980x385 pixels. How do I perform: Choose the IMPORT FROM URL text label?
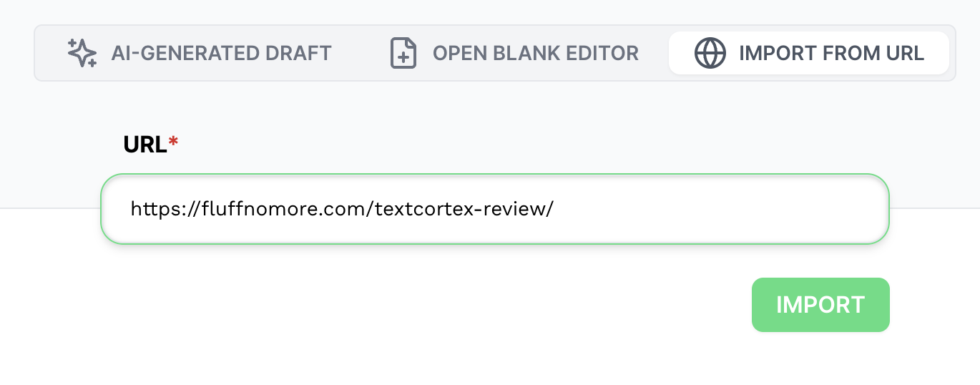(x=831, y=54)
